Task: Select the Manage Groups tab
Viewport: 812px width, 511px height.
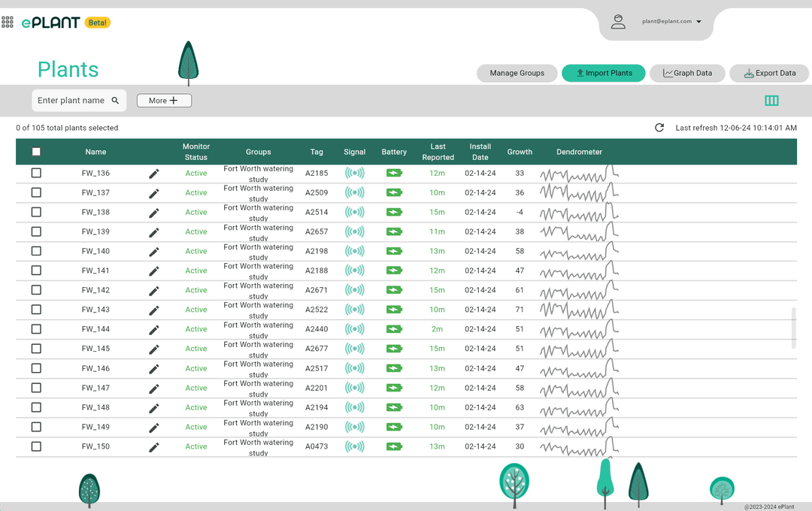Action: (517, 73)
